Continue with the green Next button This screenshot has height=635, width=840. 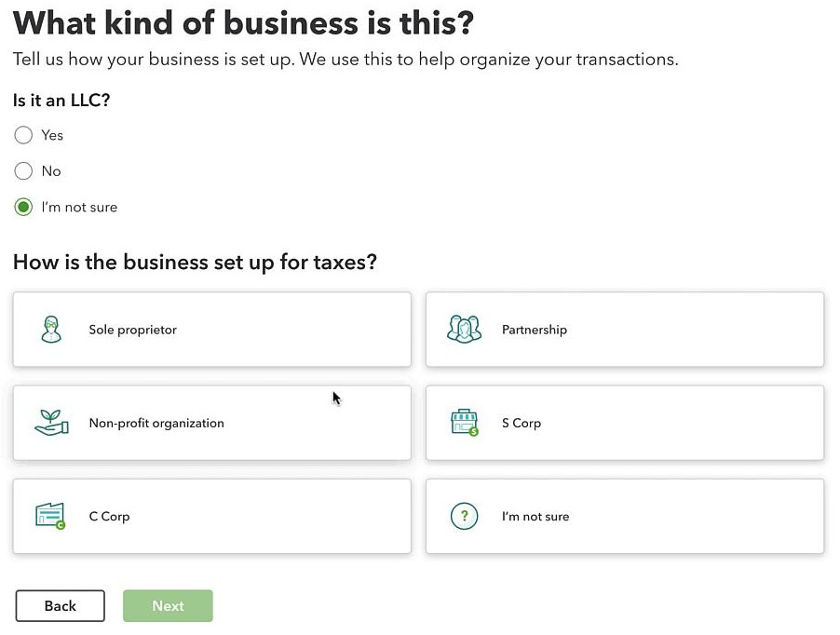point(168,605)
